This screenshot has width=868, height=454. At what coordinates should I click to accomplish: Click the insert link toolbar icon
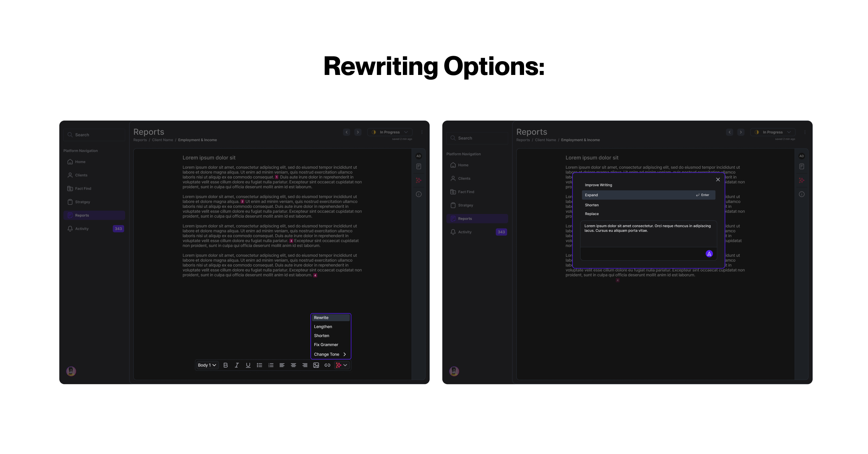(327, 365)
